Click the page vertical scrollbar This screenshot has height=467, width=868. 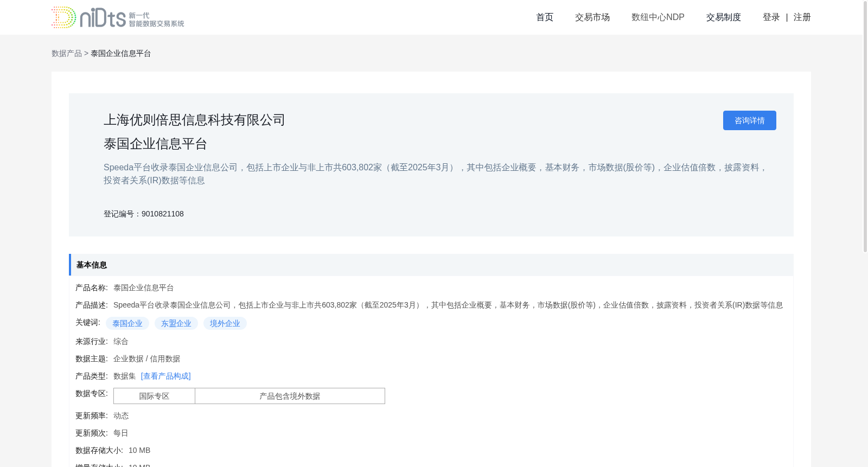coord(865,126)
